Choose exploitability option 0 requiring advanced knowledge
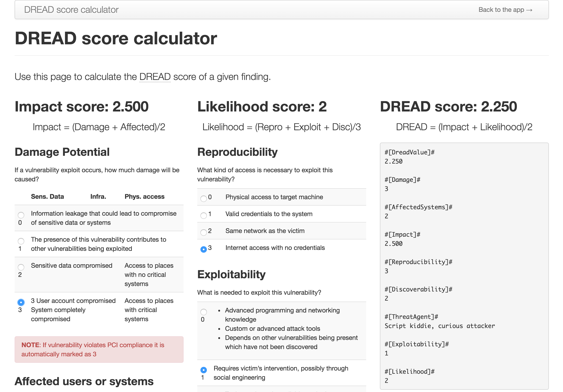 (x=203, y=312)
